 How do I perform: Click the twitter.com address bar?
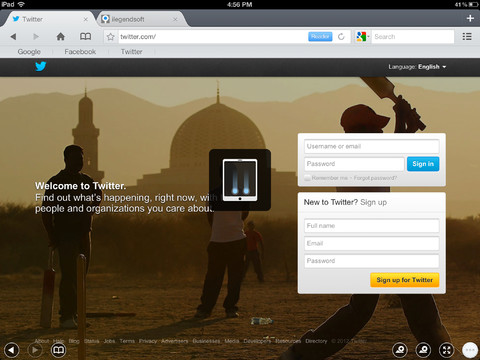[213, 36]
